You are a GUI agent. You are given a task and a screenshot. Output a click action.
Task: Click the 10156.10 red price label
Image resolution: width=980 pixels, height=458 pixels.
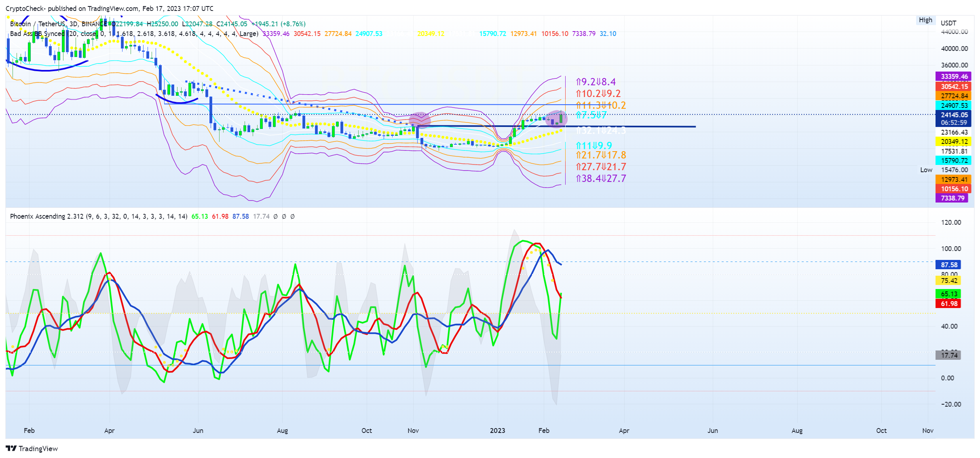[953, 189]
